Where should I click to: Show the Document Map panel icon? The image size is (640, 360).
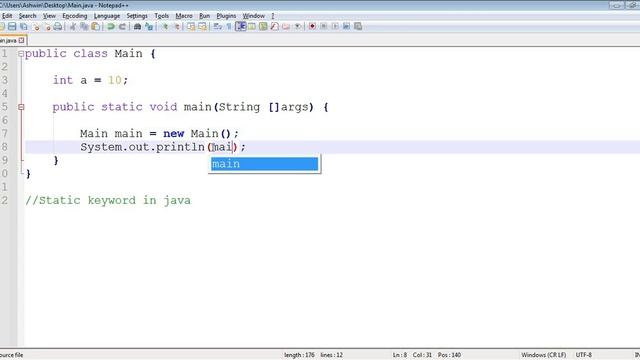point(263,27)
